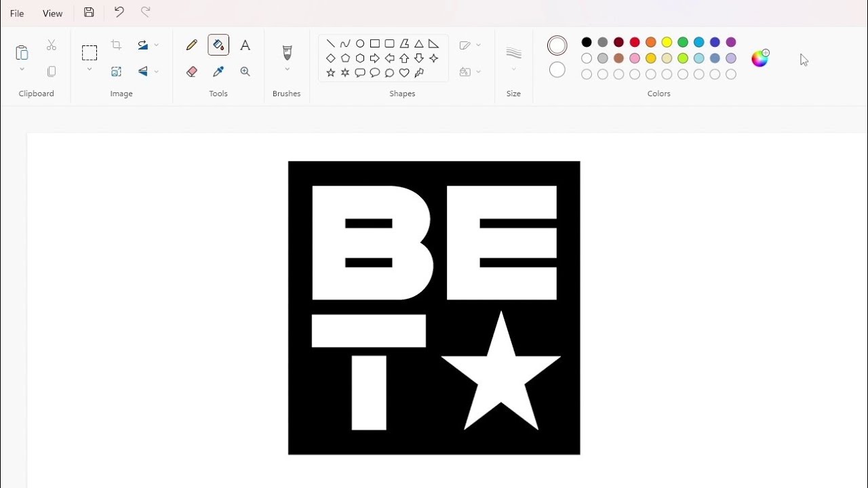Select the Text tool
The image size is (868, 488).
click(245, 45)
